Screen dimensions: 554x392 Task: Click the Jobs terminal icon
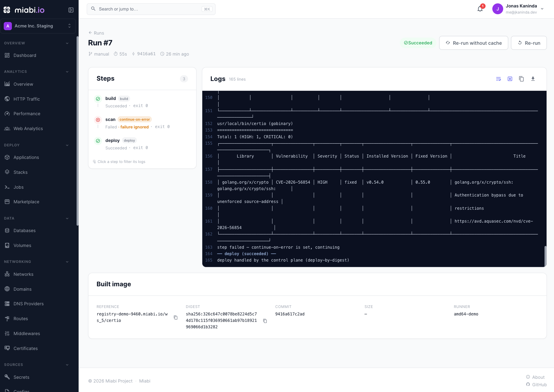point(7,187)
